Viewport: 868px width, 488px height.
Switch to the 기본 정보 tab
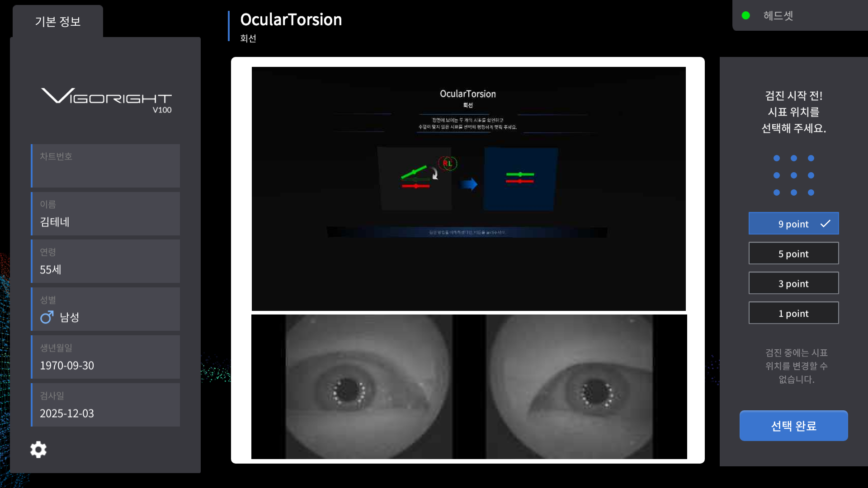[57, 22]
